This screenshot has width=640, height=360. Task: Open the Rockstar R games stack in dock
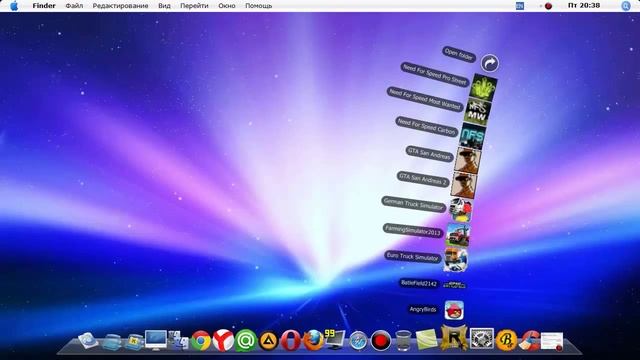point(453,338)
